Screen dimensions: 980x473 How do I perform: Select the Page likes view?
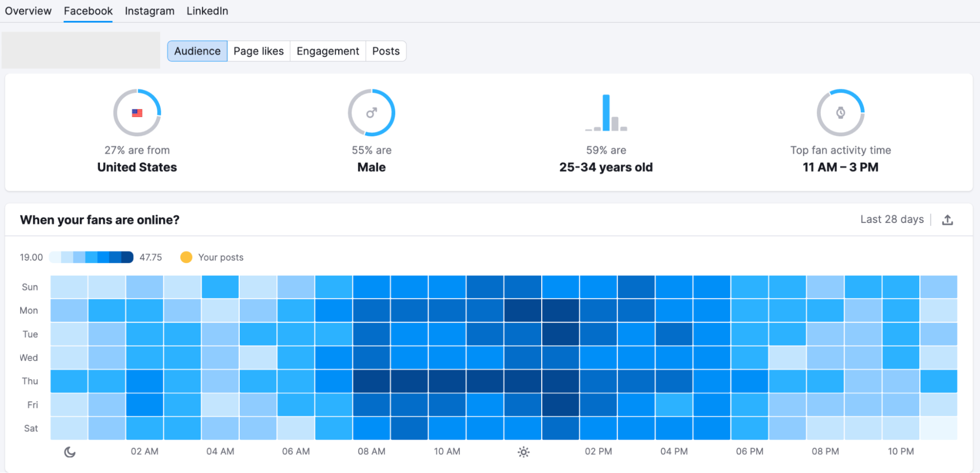pyautogui.click(x=258, y=51)
